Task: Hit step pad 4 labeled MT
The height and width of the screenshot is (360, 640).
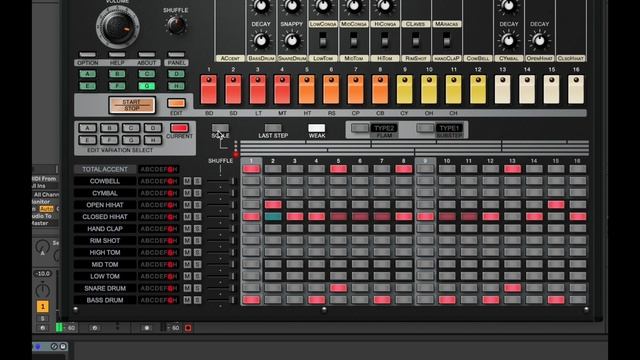Action: pos(282,89)
